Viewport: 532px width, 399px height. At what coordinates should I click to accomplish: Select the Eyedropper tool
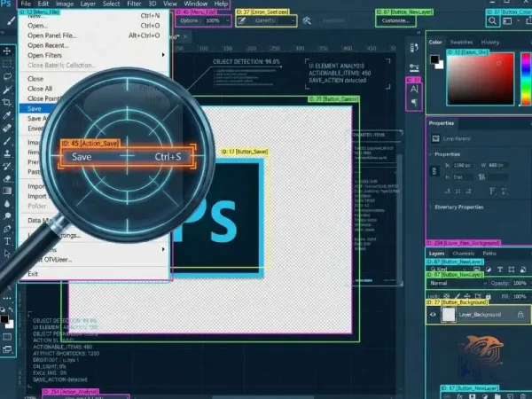pos(7,115)
